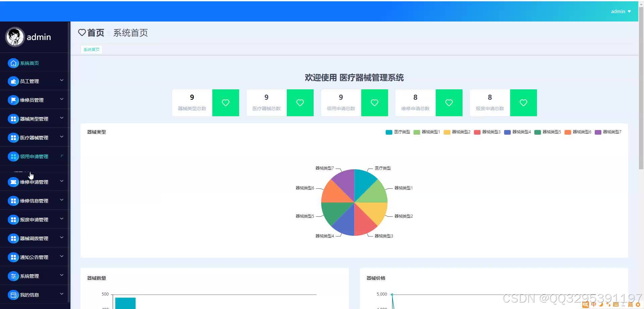Click the page vertical scrollbar thumb
The height and width of the screenshot is (309, 644).
coord(641,87)
